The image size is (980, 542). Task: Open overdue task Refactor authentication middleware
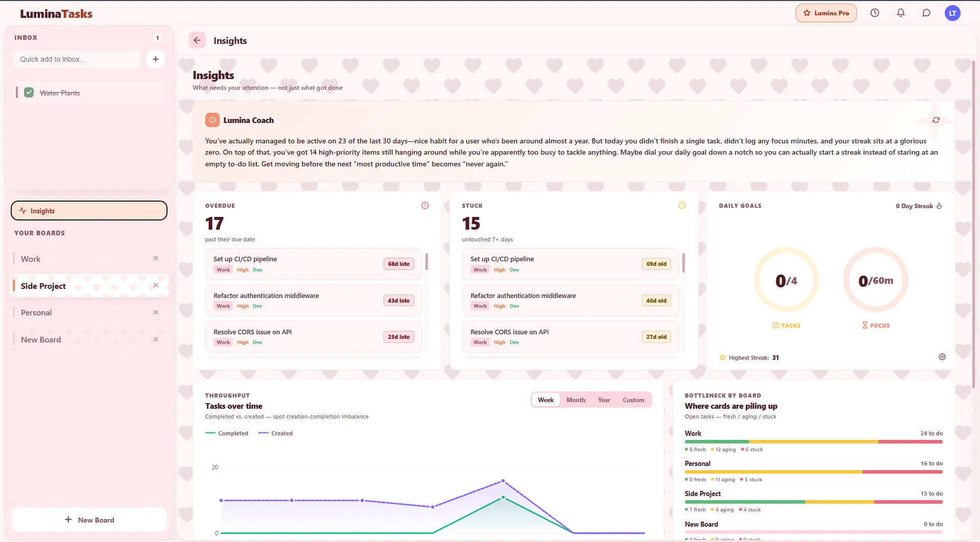click(x=314, y=301)
